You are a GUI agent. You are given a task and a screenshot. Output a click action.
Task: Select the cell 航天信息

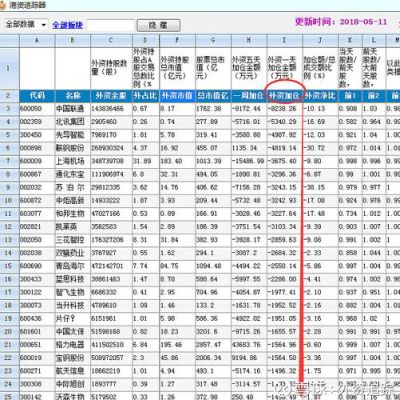click(73, 371)
